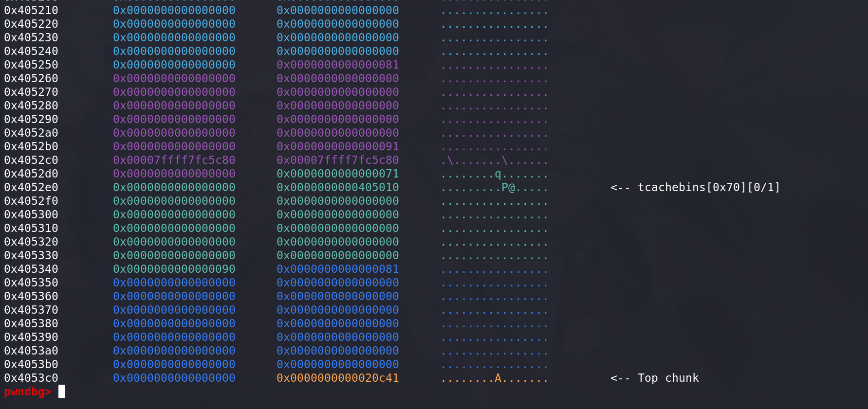This screenshot has width=868, height=409.
Task: Select the address 0x405360
Action: coord(31,296)
